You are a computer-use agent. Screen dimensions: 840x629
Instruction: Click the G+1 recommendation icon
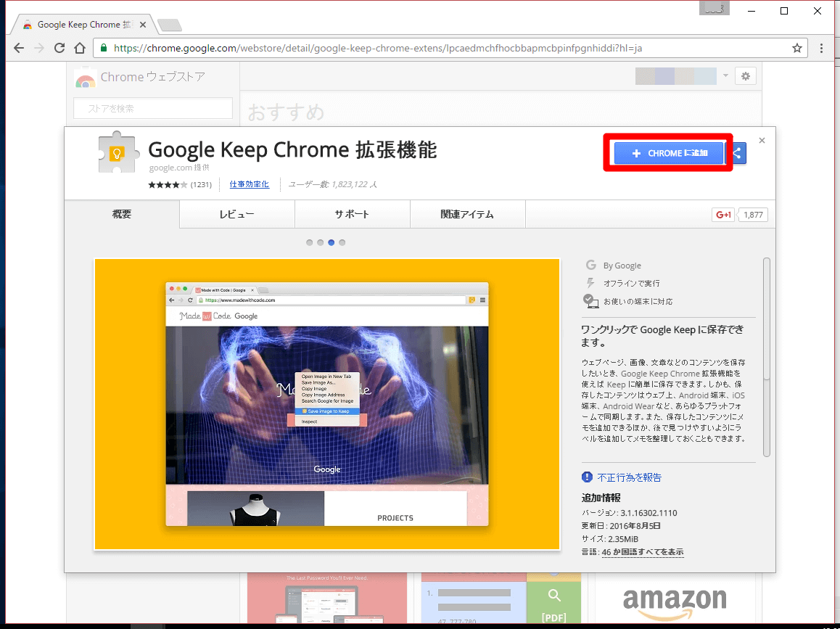722,214
